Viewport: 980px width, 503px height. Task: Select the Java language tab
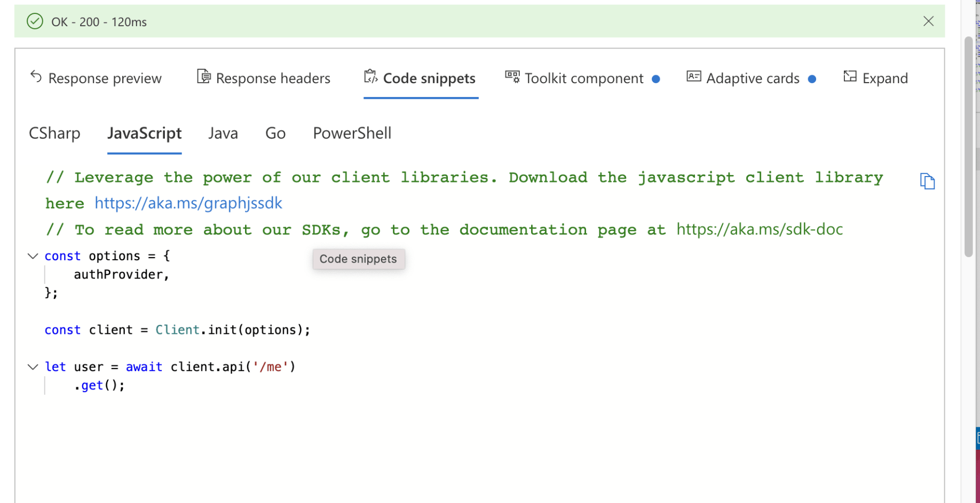pyautogui.click(x=223, y=133)
